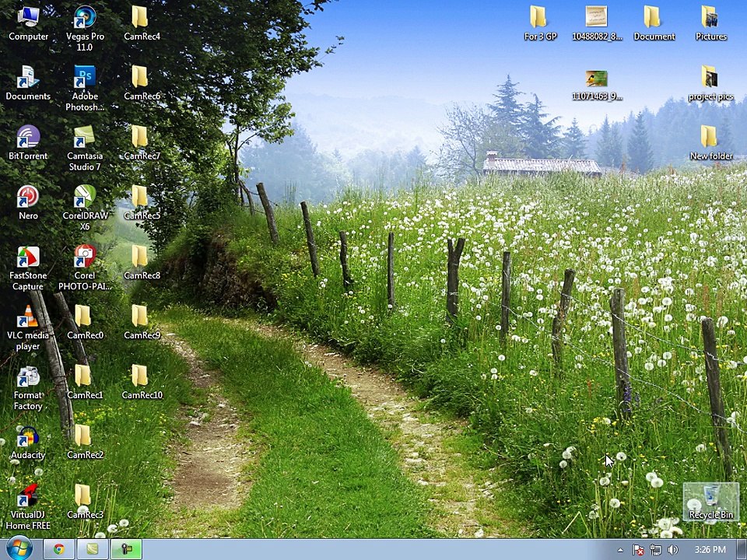Click the CamRec9 folder
The image size is (747, 560).
click(142, 323)
